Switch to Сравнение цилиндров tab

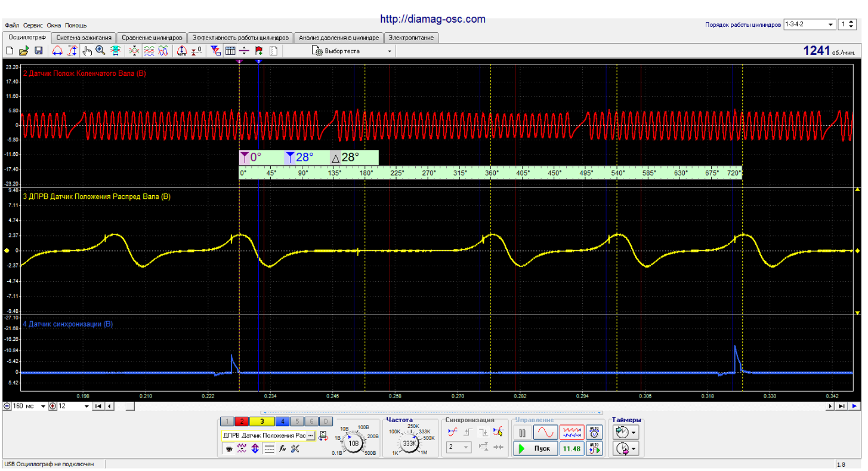point(152,38)
